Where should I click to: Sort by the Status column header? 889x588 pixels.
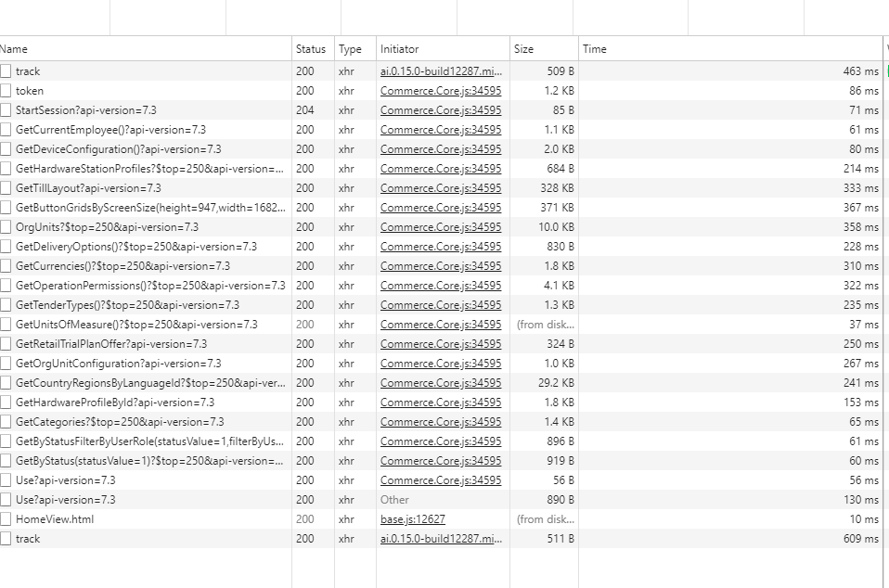(313, 49)
